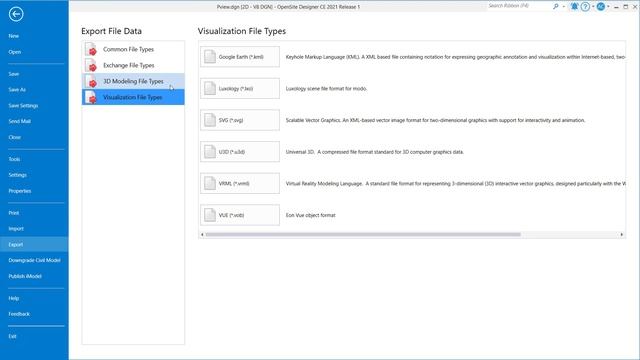This screenshot has width=640, height=360.
Task: Click the search magnifier icon
Action: (x=556, y=7)
